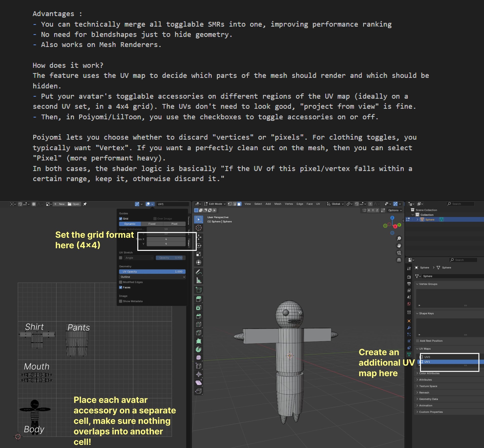Click the Options button in viewport
This screenshot has width=484, height=448.
[x=395, y=210]
